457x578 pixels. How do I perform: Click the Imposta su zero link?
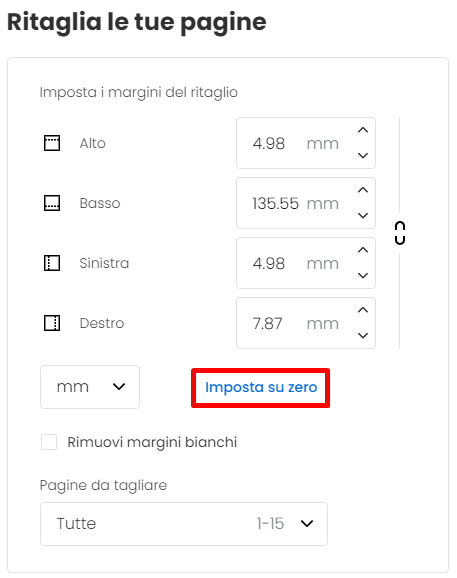[261, 387]
